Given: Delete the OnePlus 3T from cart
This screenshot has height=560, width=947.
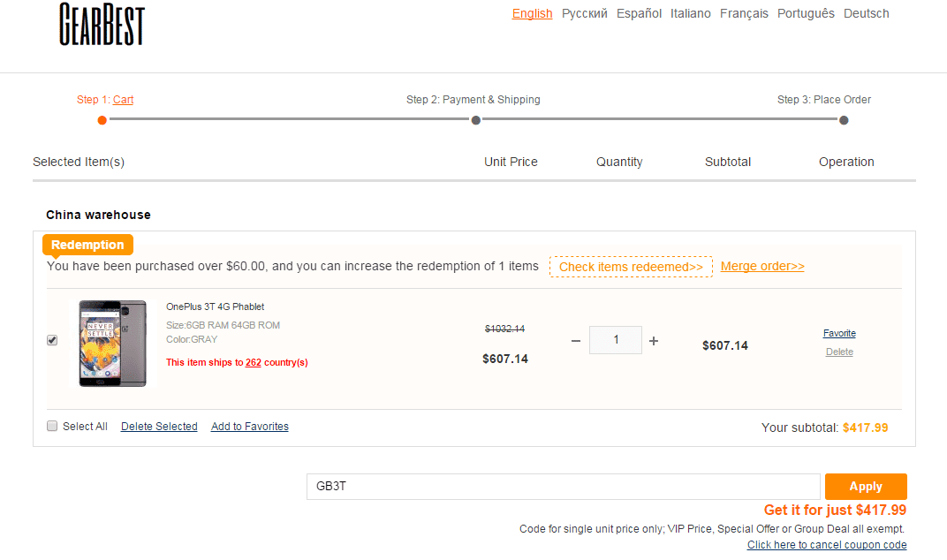Looking at the screenshot, I should (x=839, y=352).
